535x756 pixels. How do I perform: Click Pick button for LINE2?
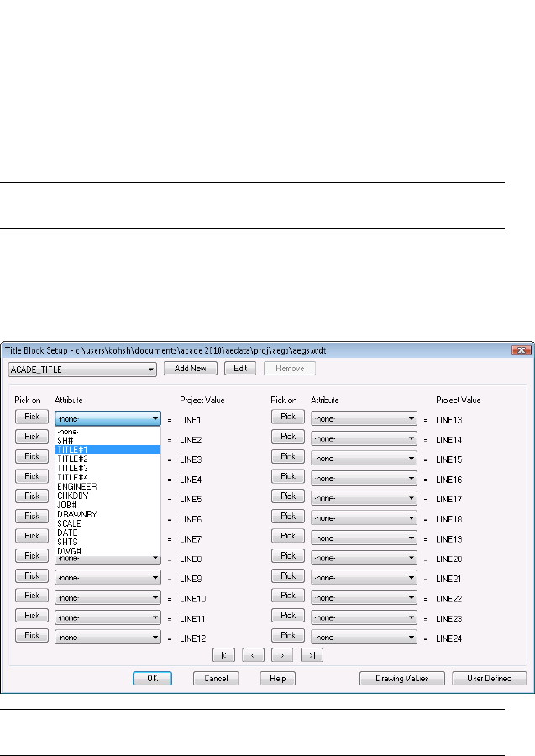32,436
